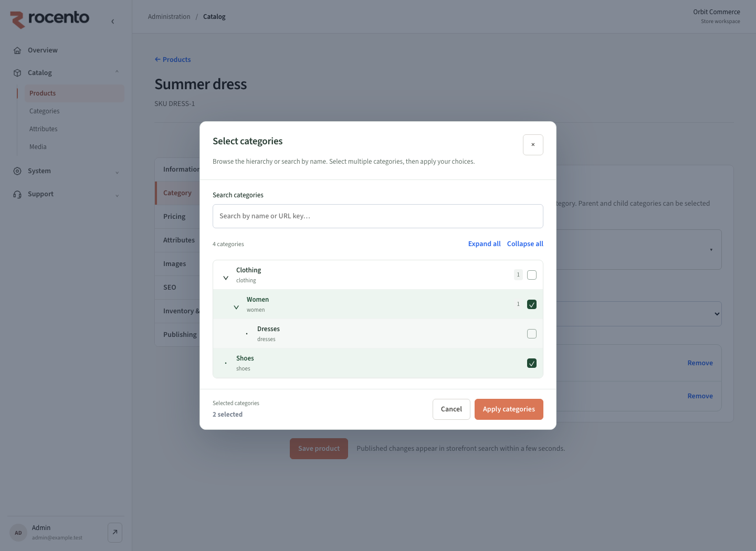Screen dimensions: 756x551
Task: Click the '4 categories' count text
Action: pos(228,244)
